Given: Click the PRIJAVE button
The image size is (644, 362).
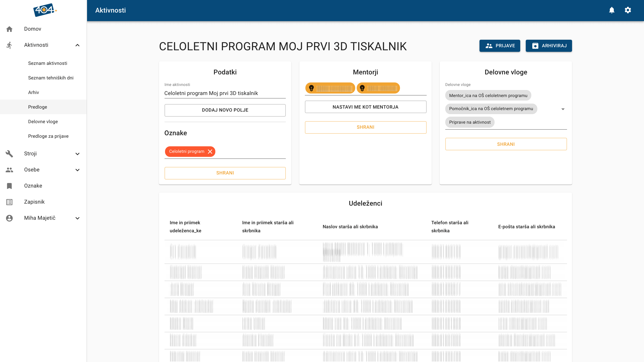Looking at the screenshot, I should [500, 46].
